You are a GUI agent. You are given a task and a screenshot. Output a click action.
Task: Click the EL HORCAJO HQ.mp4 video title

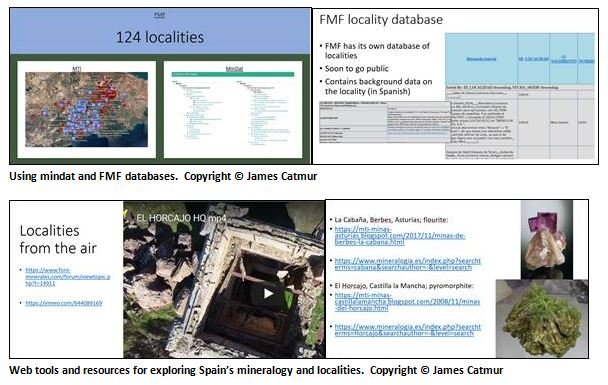[x=181, y=218]
